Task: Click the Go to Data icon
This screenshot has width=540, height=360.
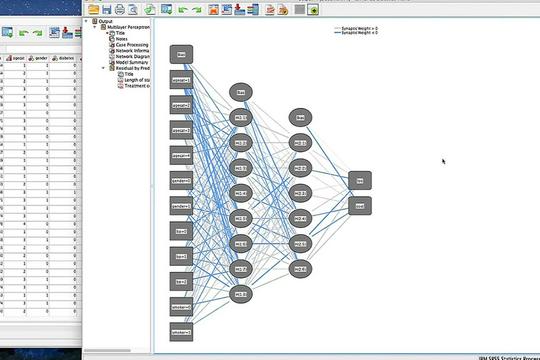Action: pos(214,10)
